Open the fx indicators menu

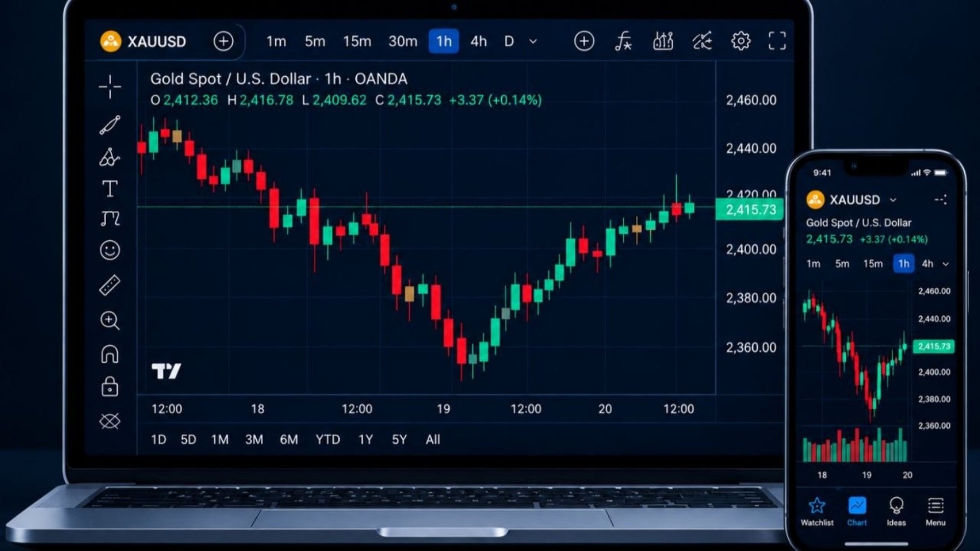point(623,41)
